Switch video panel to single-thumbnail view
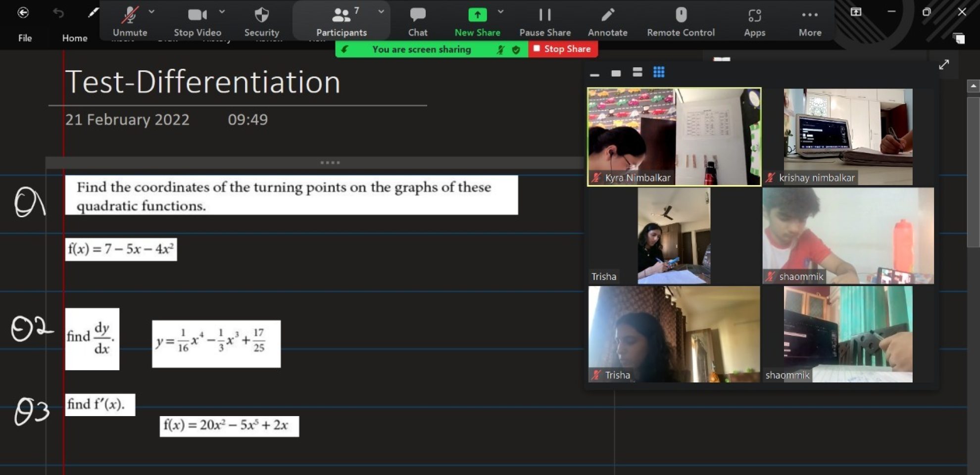The image size is (980, 475). point(616,73)
